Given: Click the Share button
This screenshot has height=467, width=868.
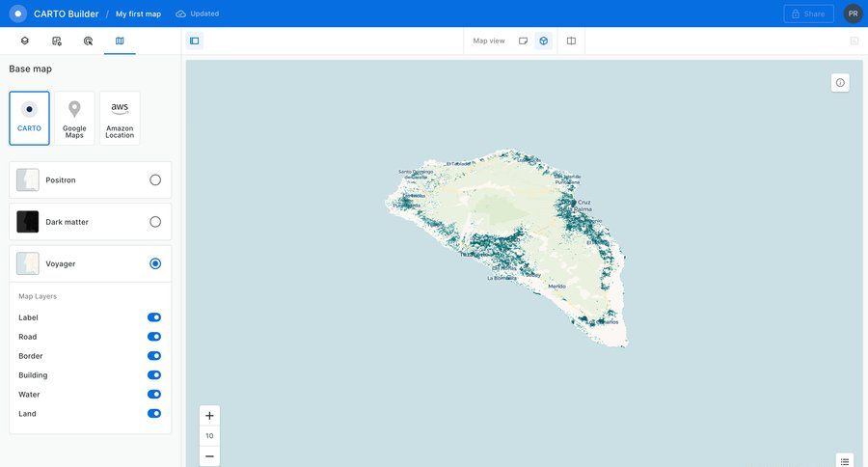Looking at the screenshot, I should click(808, 14).
